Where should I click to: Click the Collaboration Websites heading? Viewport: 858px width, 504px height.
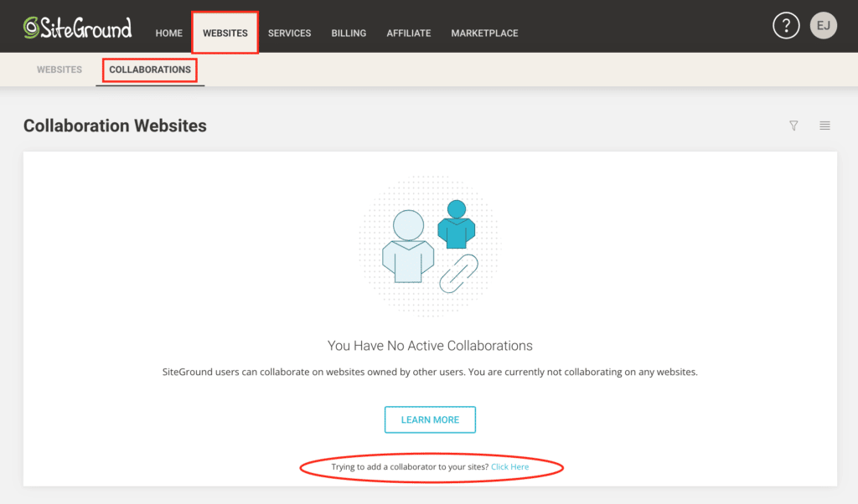pyautogui.click(x=115, y=126)
